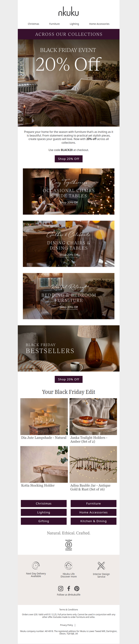Click the Certified B Corporation logo
139x644 pixels.
69,545
